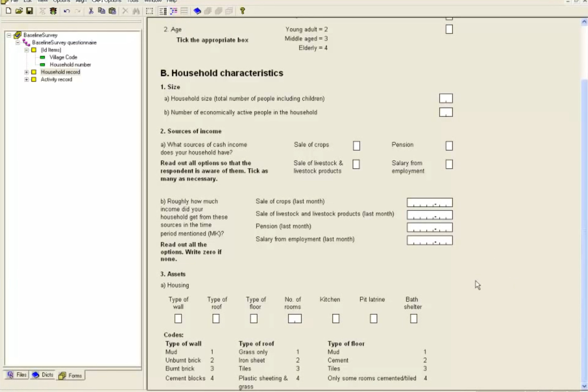Click the Pension (last month) amount field

(429, 227)
